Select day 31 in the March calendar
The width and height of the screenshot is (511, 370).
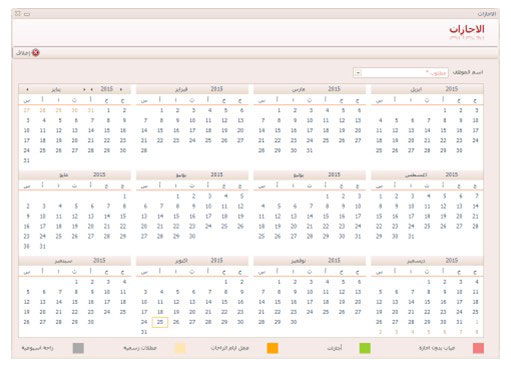[310, 150]
